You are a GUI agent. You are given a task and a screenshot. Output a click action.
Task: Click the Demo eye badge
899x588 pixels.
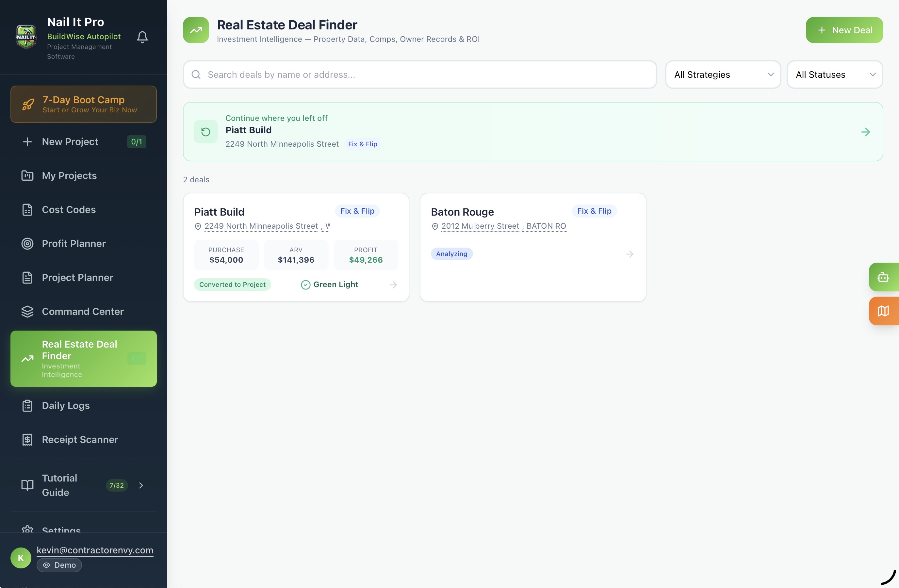pyautogui.click(x=59, y=565)
